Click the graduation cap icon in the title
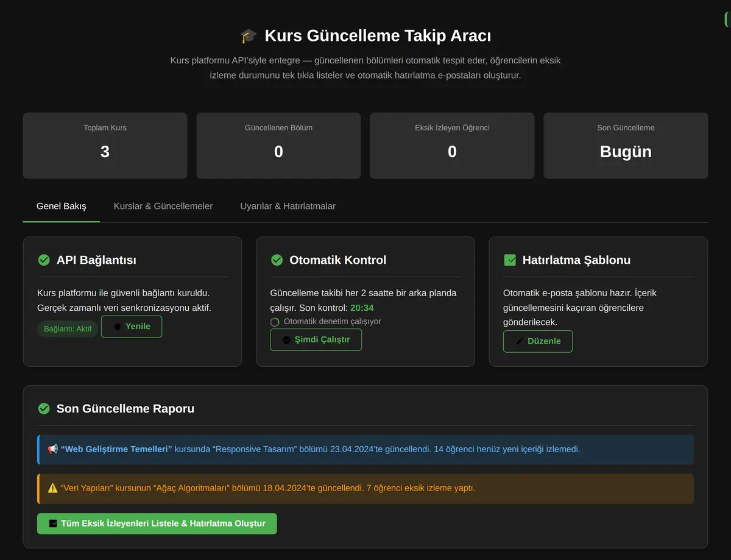The image size is (731, 560). (249, 36)
